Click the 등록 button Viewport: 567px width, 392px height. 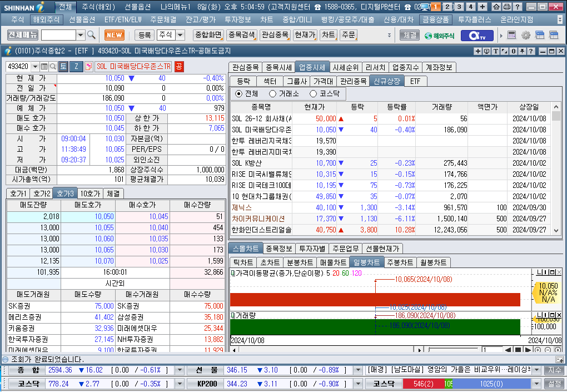click(145, 35)
